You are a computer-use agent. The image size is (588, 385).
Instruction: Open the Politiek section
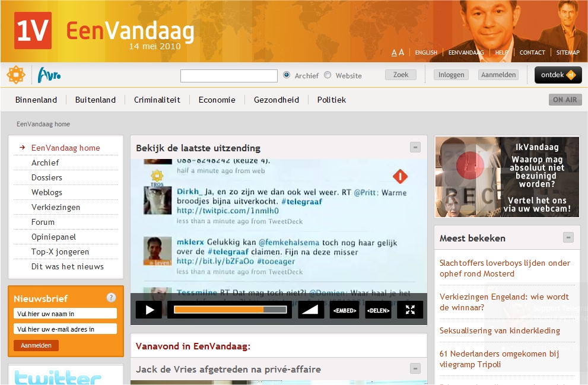pos(332,100)
